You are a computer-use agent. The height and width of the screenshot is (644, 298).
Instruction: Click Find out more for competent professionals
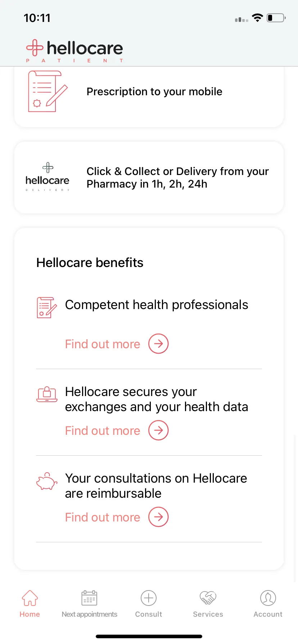tap(103, 344)
